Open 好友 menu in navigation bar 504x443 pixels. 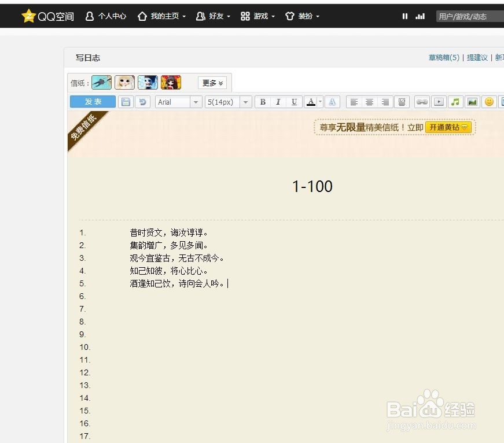pos(213,16)
